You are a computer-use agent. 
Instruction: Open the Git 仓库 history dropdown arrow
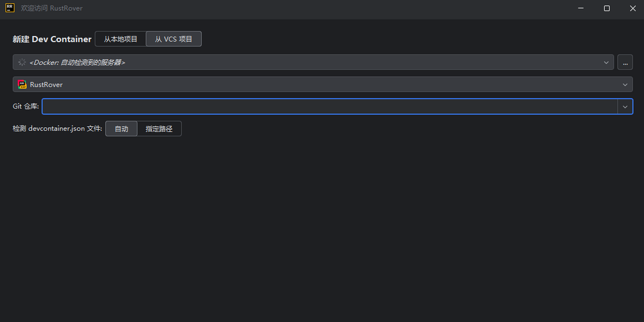(625, 107)
